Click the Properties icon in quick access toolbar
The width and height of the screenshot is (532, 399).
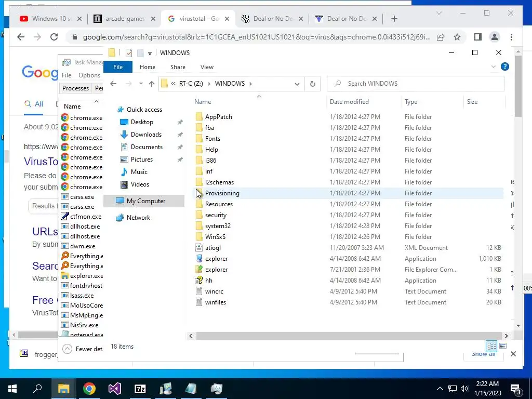[129, 52]
